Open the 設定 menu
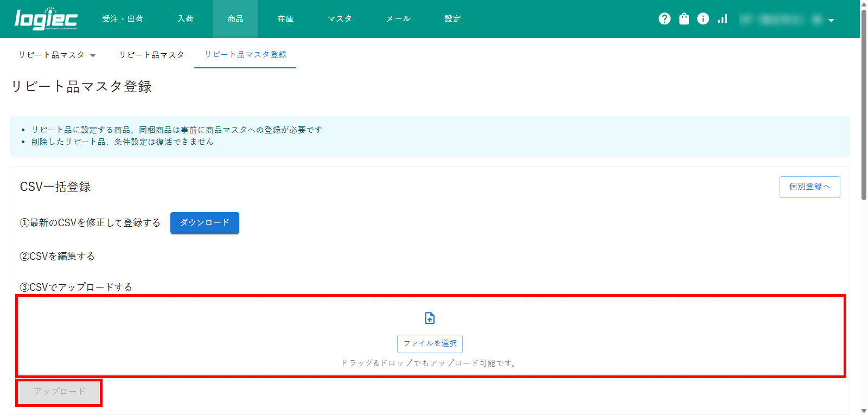The height and width of the screenshot is (415, 868). click(x=452, y=19)
